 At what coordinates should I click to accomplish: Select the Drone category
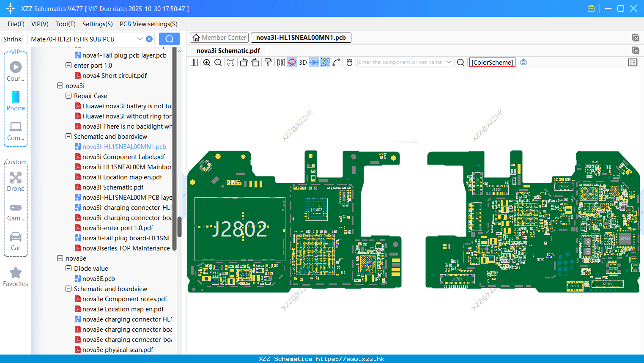point(16,181)
